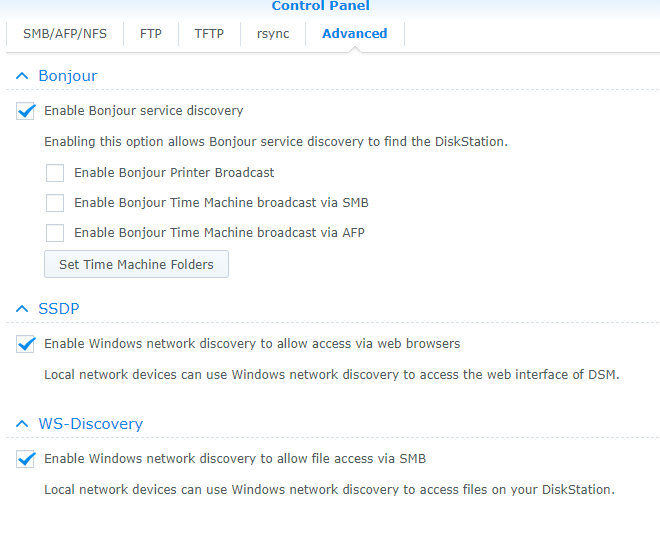
Task: Collapse the WS-Discovery section chevron
Action: point(22,424)
